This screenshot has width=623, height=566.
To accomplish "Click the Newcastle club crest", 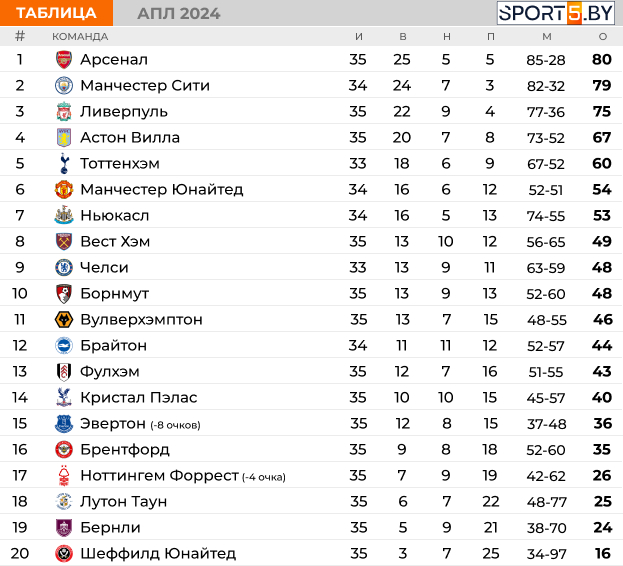I will pos(64,215).
